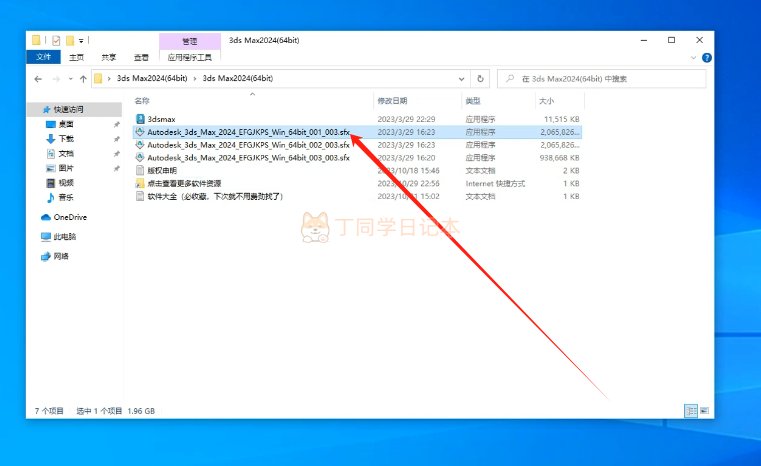Unpin 桌面 using its pin icon
761x466 pixels.
point(116,125)
